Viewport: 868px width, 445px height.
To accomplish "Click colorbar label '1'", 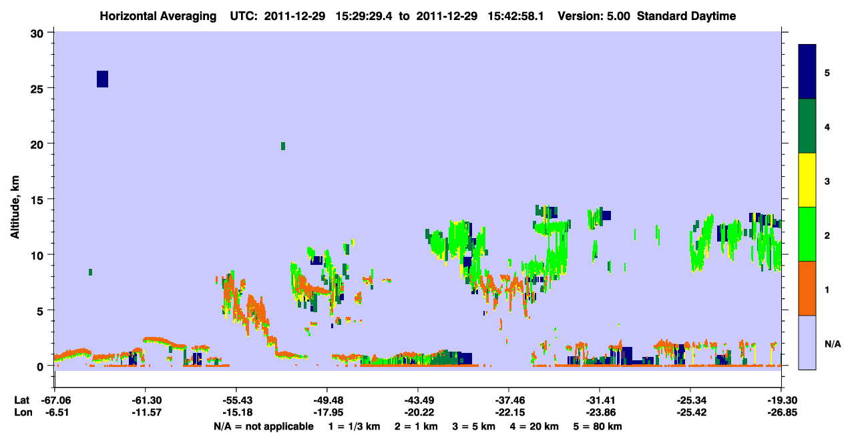I will pos(827,290).
